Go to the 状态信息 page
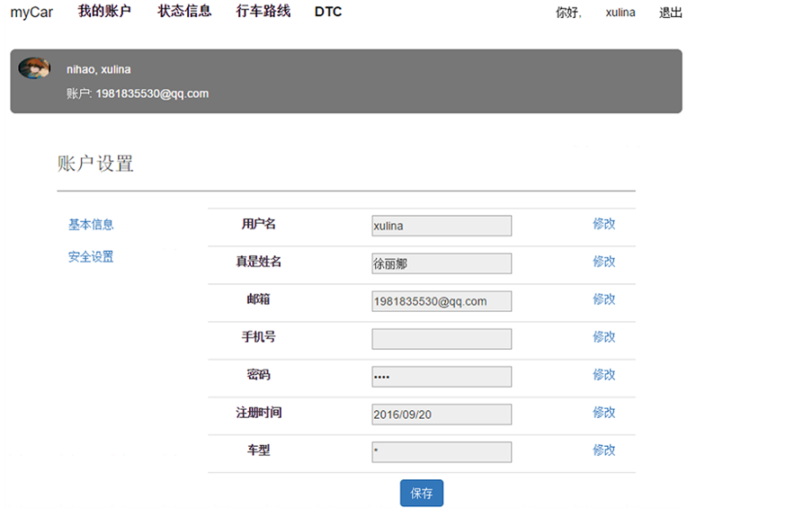 pos(184,12)
